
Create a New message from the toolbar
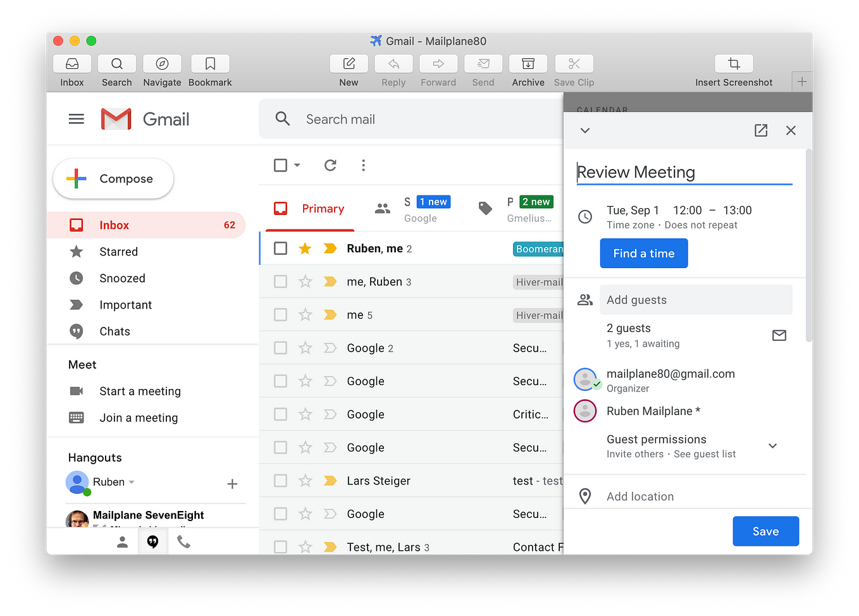[349, 64]
